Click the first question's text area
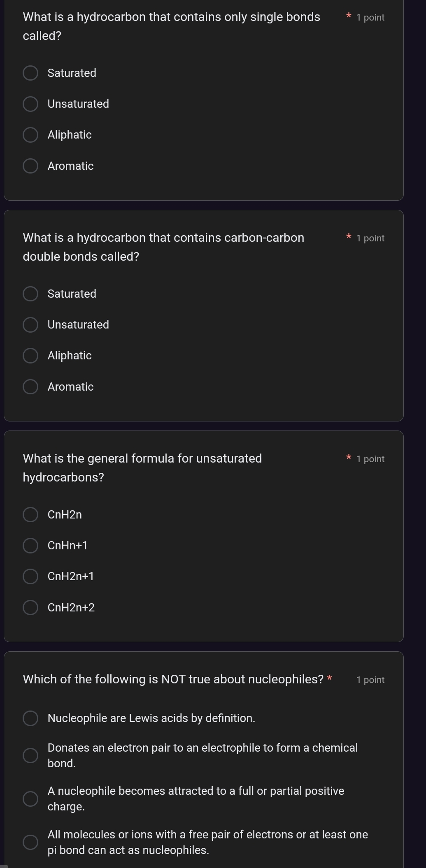This screenshot has height=868, width=426. (172, 26)
